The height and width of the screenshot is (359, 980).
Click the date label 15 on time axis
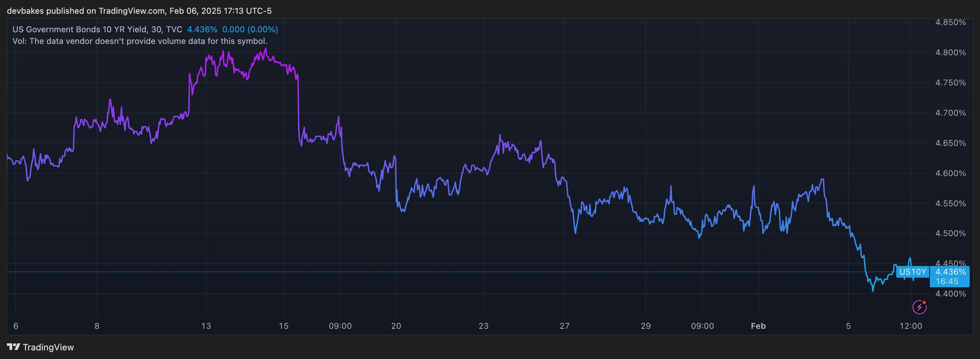(x=283, y=326)
